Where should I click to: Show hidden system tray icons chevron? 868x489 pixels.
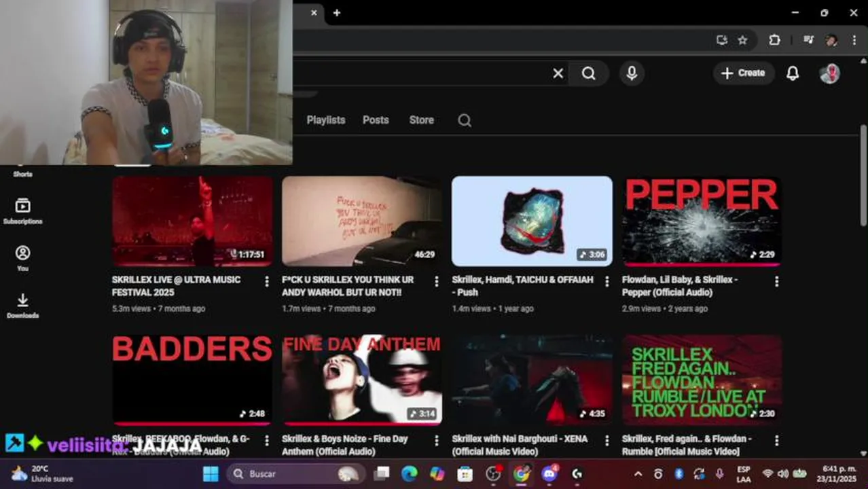pos(638,474)
